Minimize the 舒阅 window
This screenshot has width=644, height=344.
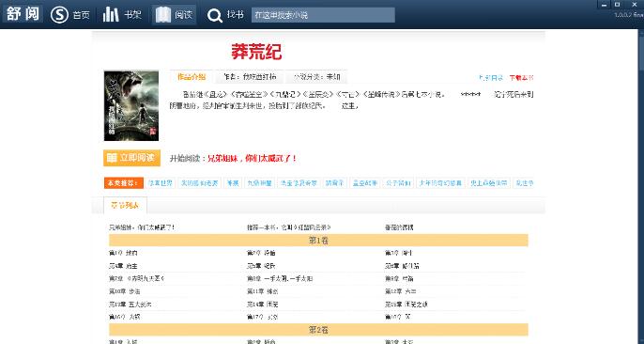pos(604,5)
